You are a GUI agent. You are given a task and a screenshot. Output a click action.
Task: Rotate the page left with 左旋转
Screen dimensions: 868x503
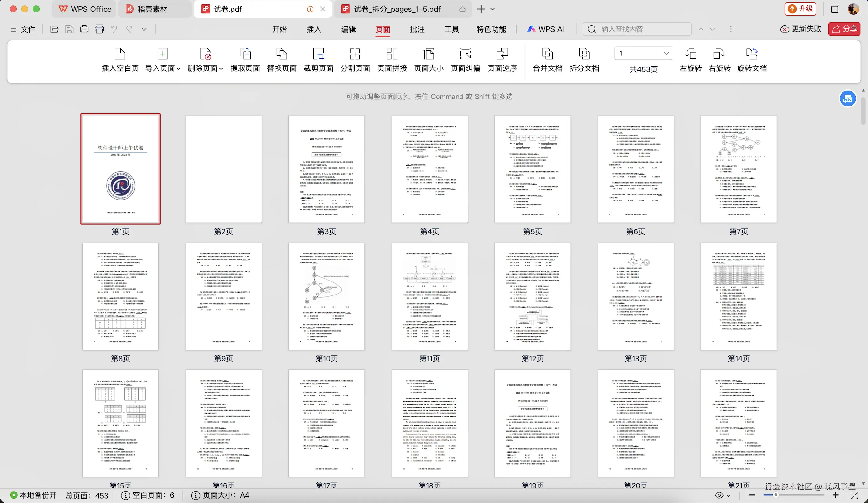[690, 54]
